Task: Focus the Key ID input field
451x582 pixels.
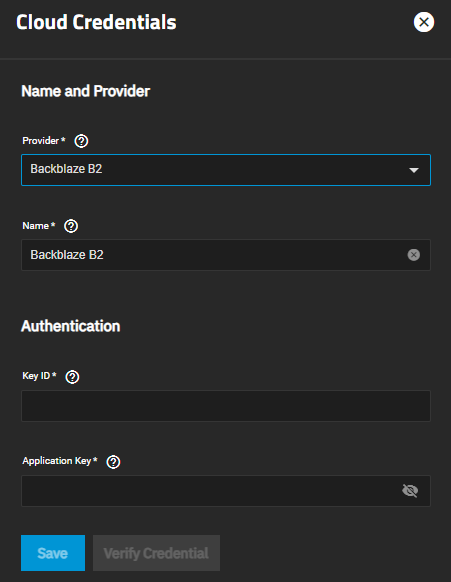Action: click(x=226, y=406)
